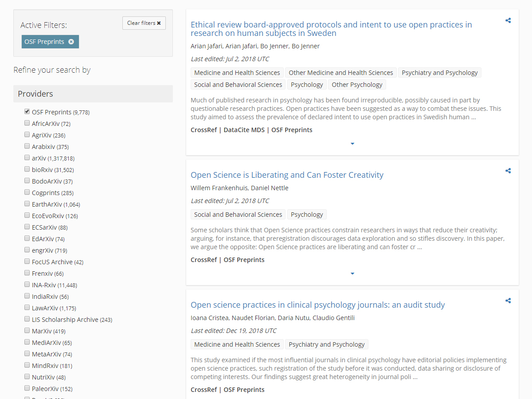Open the CrossRef link on the first result

(204, 130)
